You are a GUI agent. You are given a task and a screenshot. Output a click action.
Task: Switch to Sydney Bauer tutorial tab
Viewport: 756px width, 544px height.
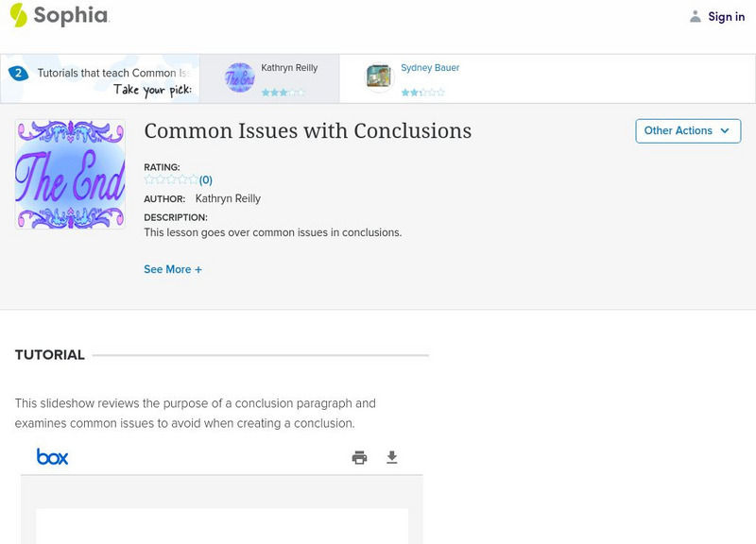tap(430, 68)
